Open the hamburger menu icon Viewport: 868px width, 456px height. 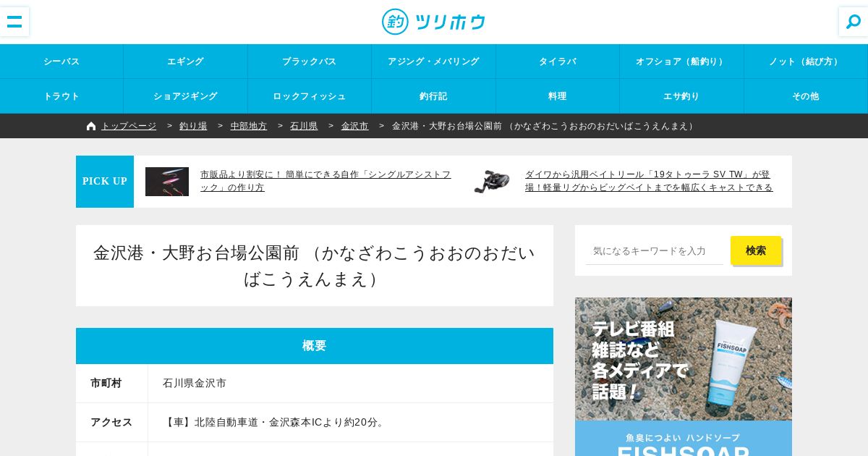click(14, 22)
